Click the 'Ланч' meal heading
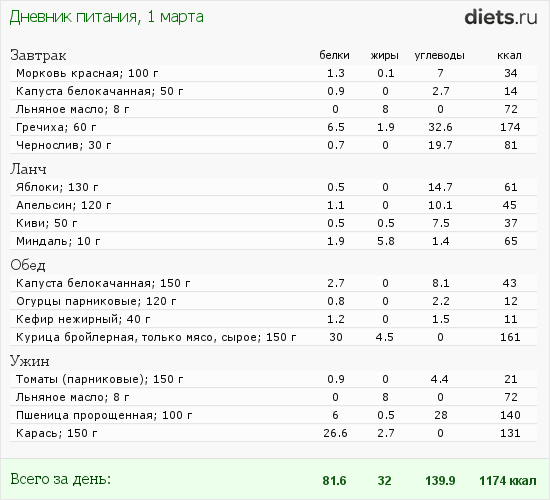The image size is (550, 500). [28, 169]
